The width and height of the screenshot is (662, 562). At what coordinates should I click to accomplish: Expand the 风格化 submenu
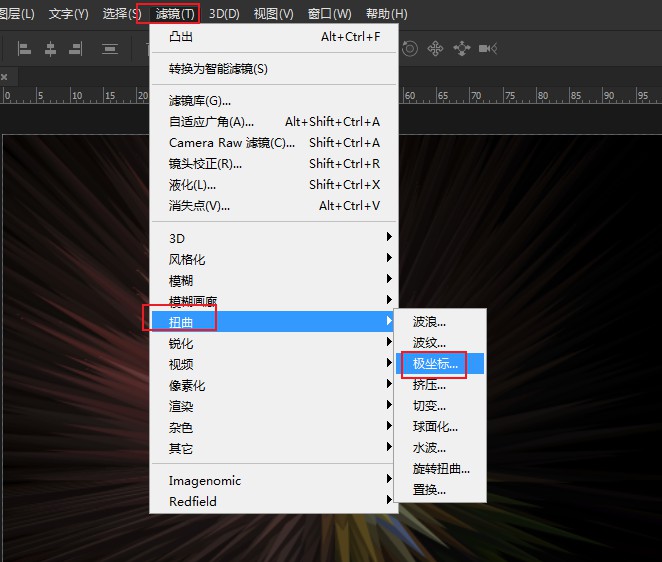(x=274, y=259)
